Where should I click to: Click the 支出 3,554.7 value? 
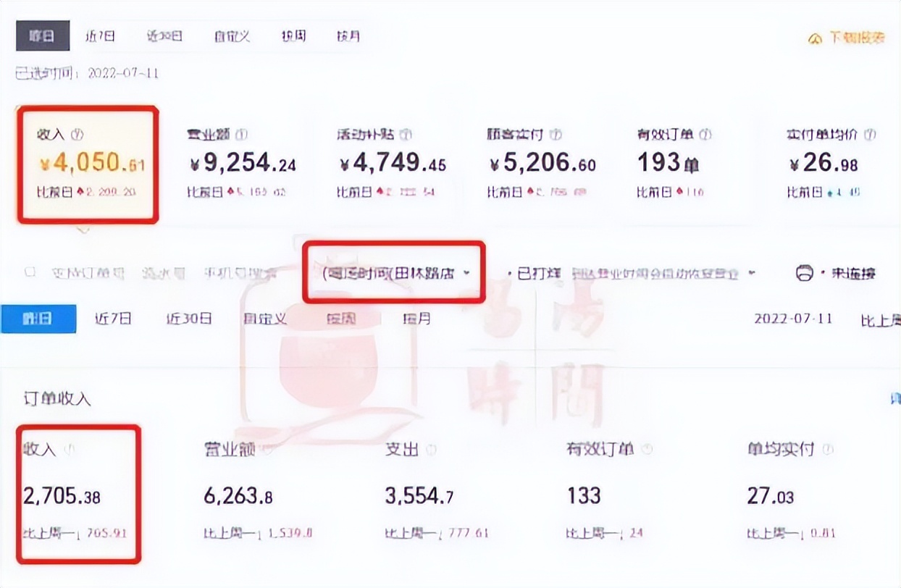(419, 496)
